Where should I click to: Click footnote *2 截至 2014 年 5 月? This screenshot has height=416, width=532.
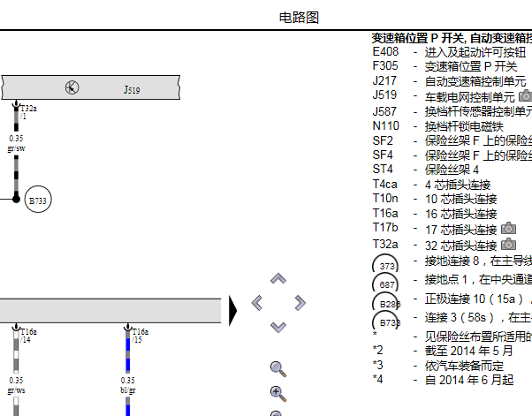tap(443, 351)
